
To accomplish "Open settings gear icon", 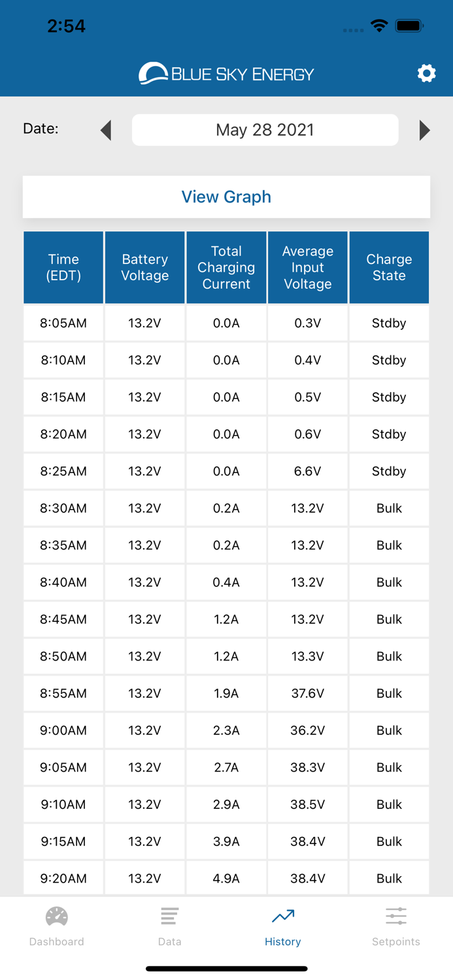I will point(426,73).
